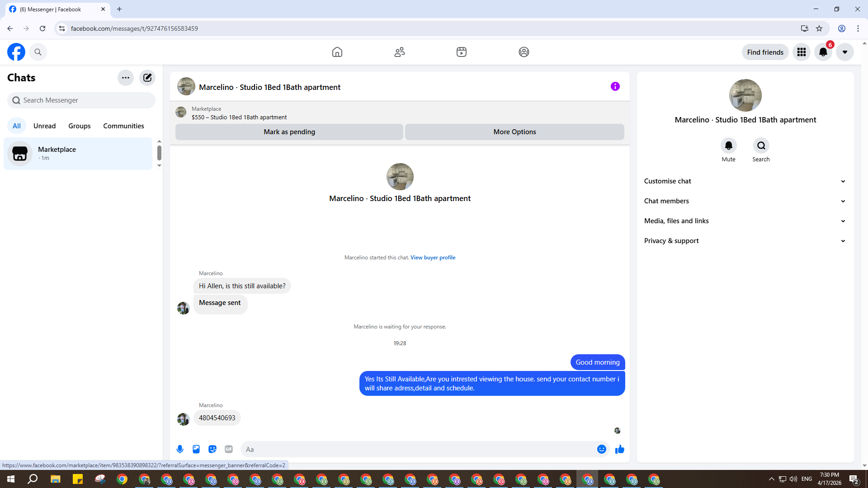Click the voice clip microphone icon

pyautogui.click(x=180, y=449)
